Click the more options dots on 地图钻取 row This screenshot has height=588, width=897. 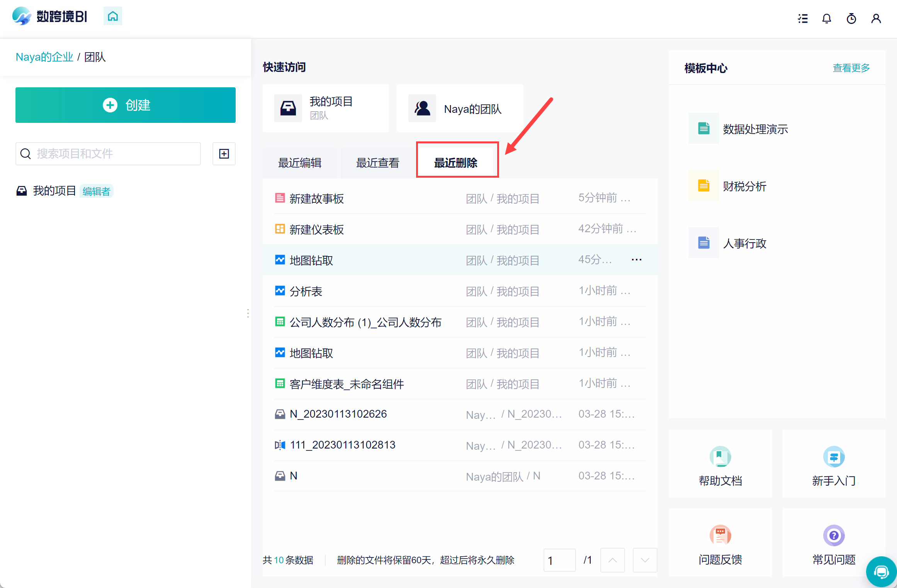click(636, 260)
